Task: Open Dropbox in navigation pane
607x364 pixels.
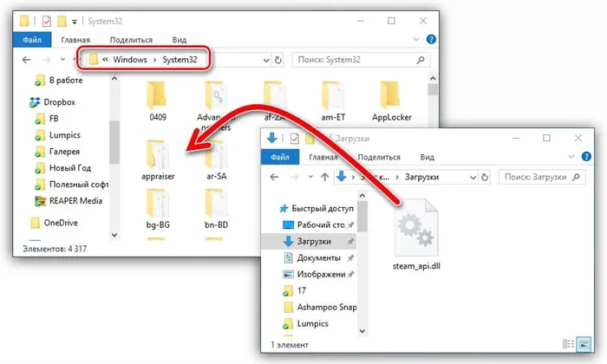Action: click(52, 102)
